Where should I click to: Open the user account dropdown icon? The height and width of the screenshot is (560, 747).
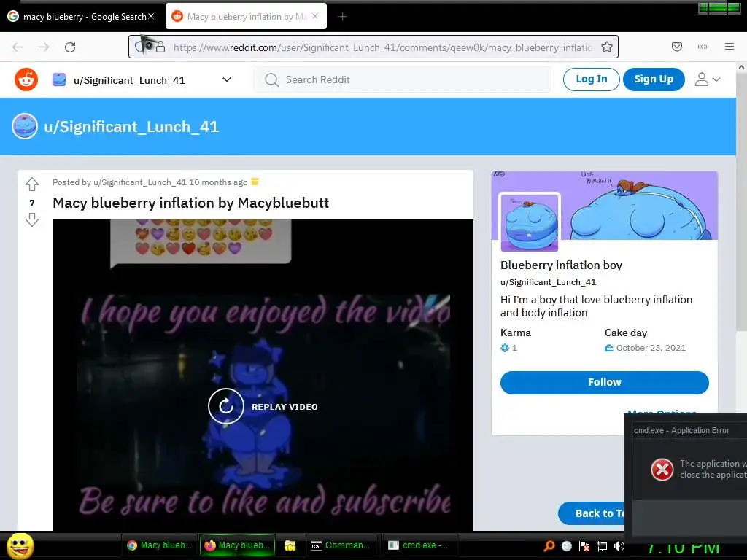pyautogui.click(x=708, y=79)
